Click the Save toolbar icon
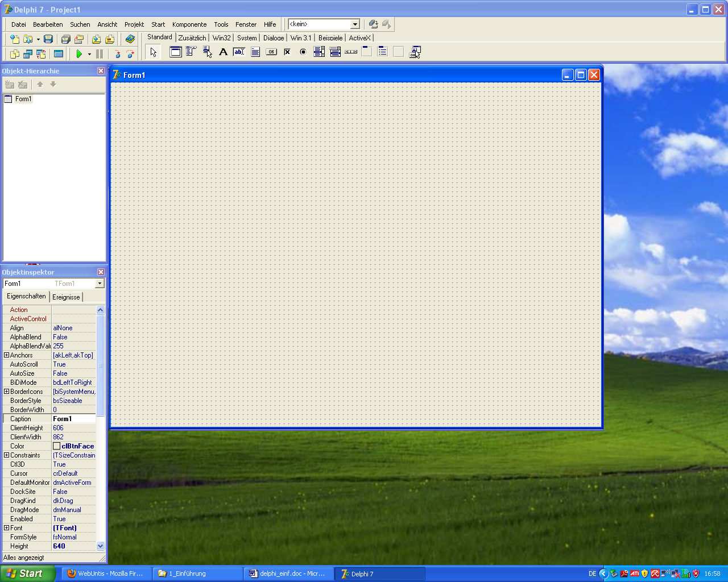The height and width of the screenshot is (582, 728). point(48,39)
